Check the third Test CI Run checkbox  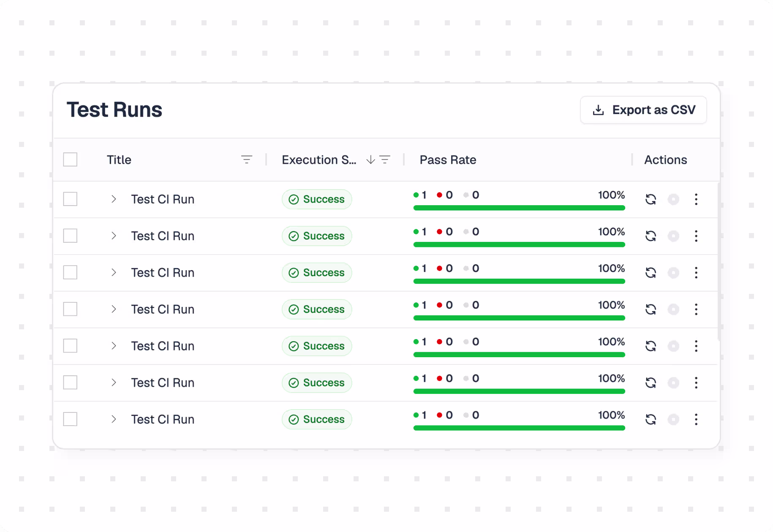(x=70, y=272)
